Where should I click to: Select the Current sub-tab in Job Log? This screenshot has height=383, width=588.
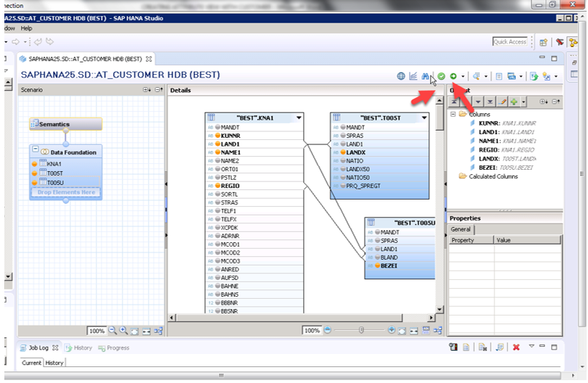[31, 363]
